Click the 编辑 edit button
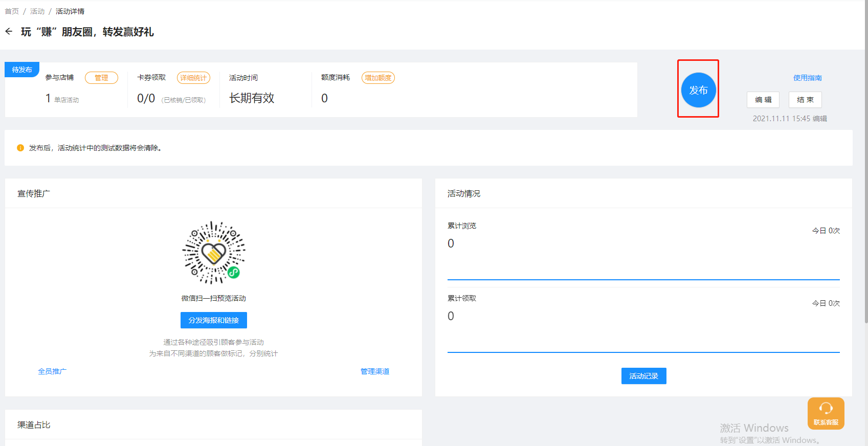Viewport: 868px width, 446px height. (763, 100)
